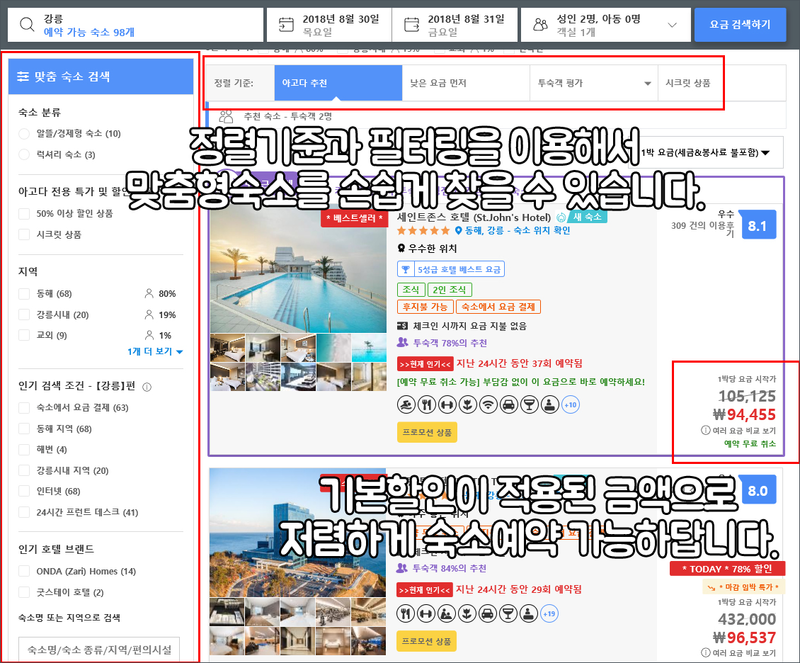Image resolution: width=800 pixels, height=663 pixels.
Task: Select the 아고다 추천 sort tab
Action: [338, 83]
